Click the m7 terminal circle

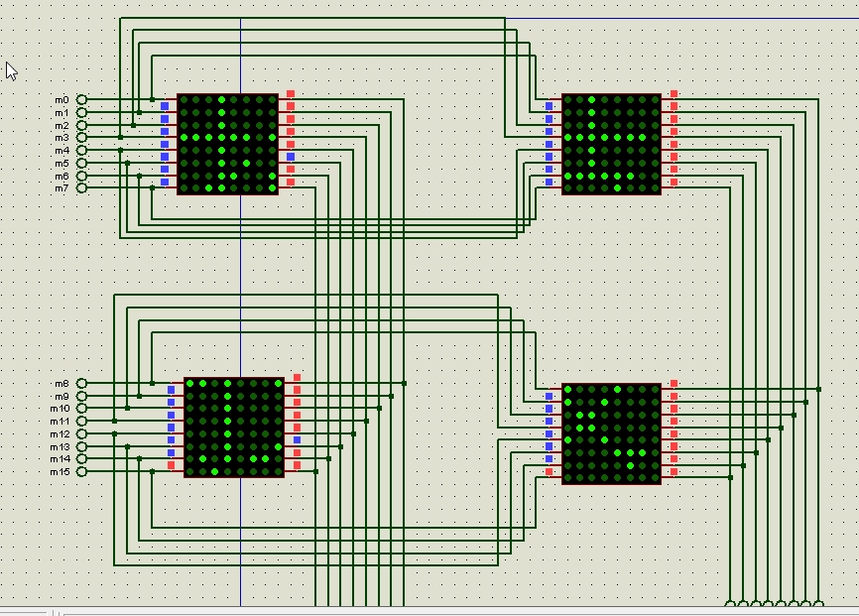81,187
